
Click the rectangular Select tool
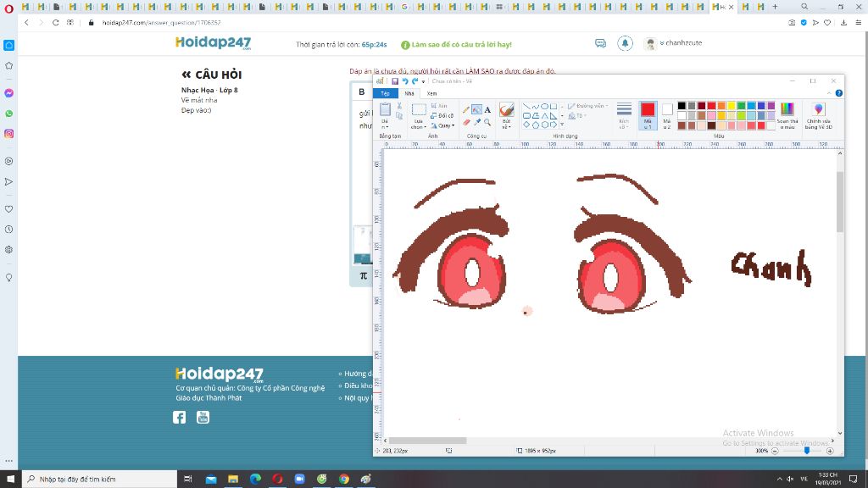tap(419, 109)
